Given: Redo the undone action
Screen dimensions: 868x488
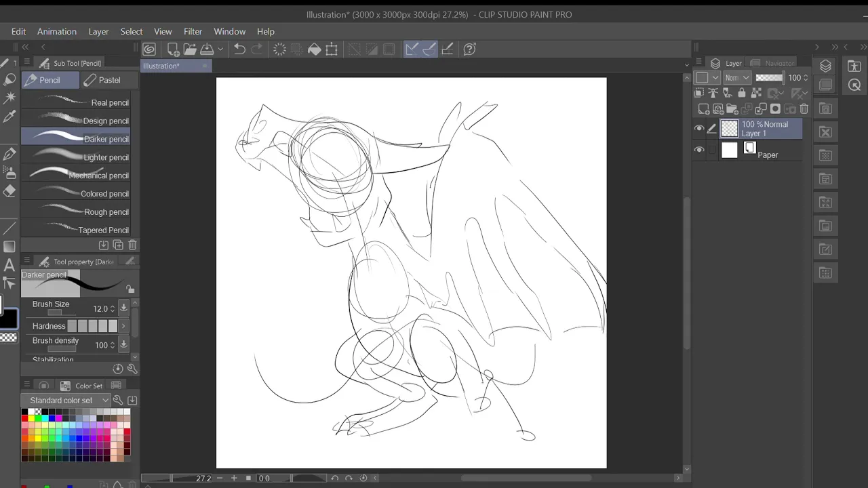Looking at the screenshot, I should (x=257, y=49).
